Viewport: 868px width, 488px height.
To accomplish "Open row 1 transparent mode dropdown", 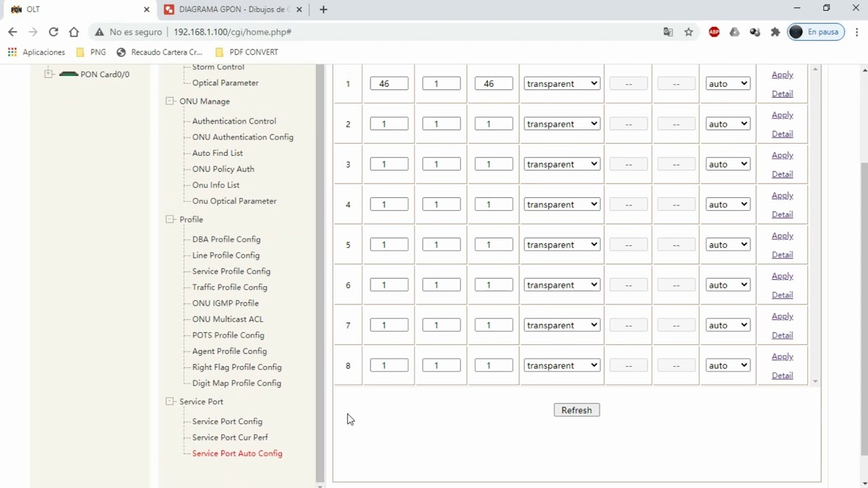I will pyautogui.click(x=561, y=83).
